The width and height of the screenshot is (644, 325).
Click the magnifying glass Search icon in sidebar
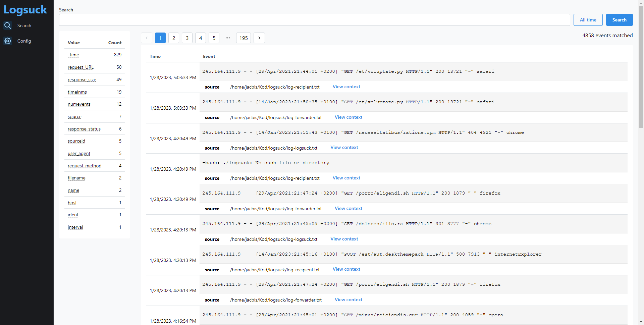click(x=8, y=25)
